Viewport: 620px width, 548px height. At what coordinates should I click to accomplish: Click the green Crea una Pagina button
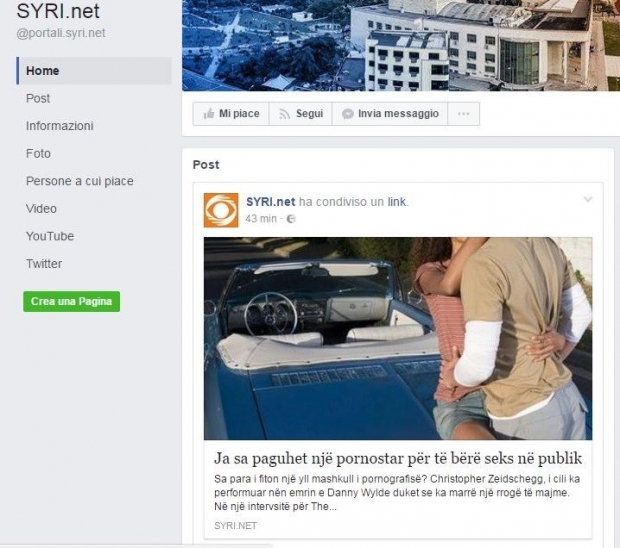(72, 302)
